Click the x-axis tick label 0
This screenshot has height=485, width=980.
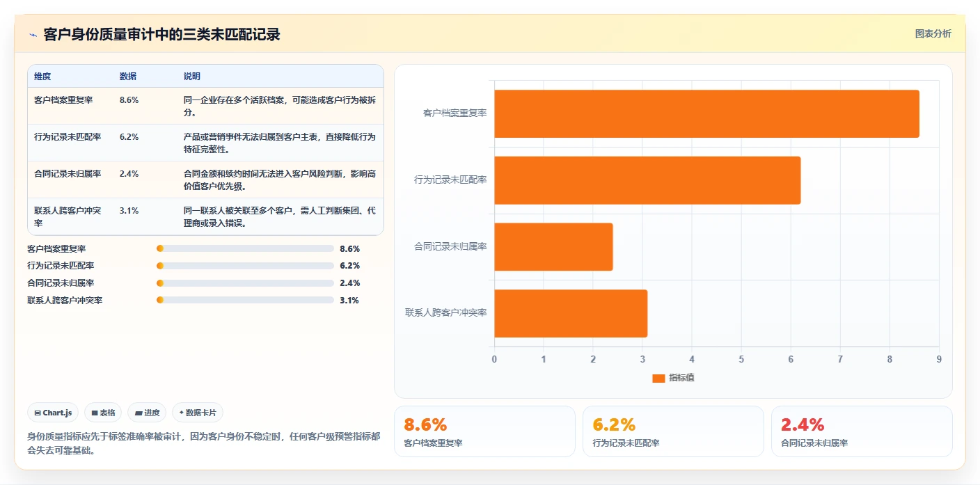pyautogui.click(x=494, y=359)
